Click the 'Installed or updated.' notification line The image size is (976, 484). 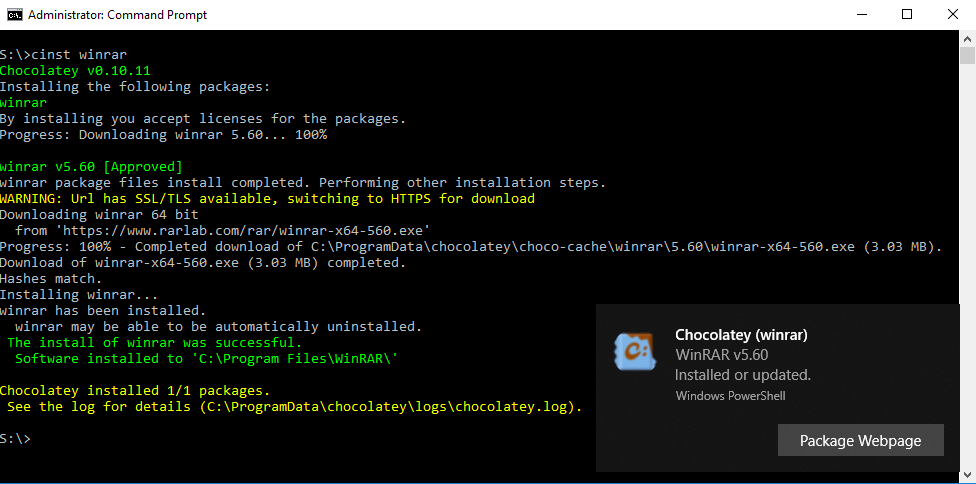(x=743, y=375)
